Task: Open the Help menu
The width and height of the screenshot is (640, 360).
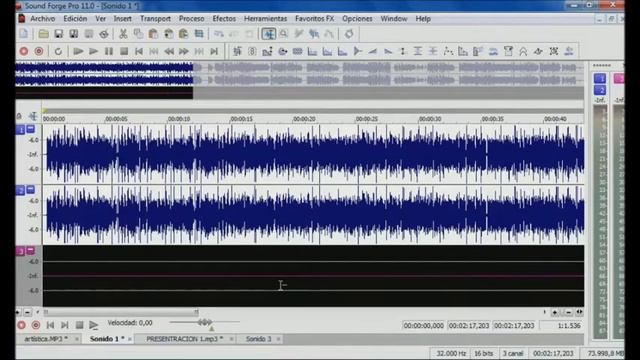Action: [423, 19]
